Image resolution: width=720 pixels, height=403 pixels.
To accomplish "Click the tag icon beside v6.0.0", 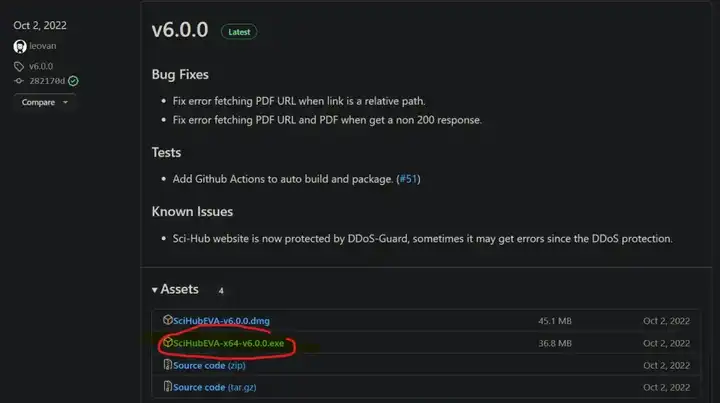I will pyautogui.click(x=19, y=66).
